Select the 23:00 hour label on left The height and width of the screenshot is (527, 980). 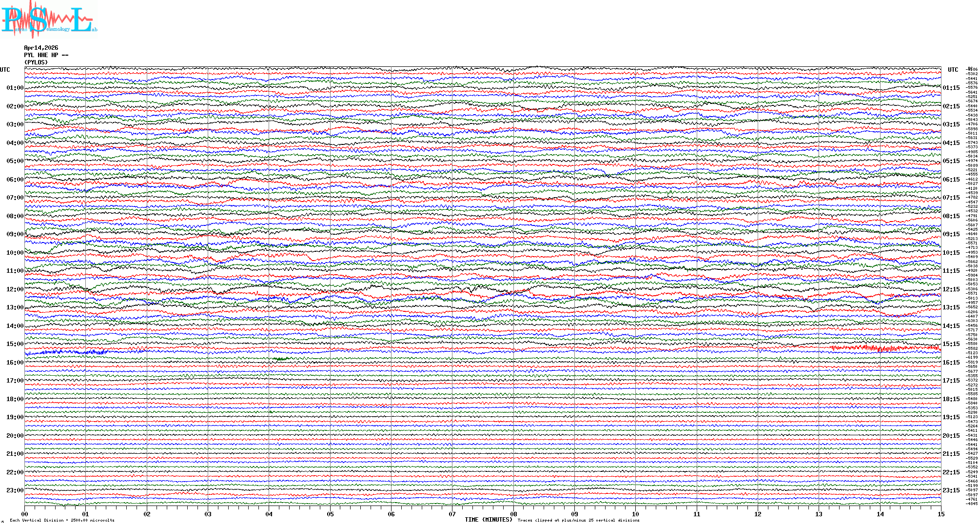click(15, 490)
